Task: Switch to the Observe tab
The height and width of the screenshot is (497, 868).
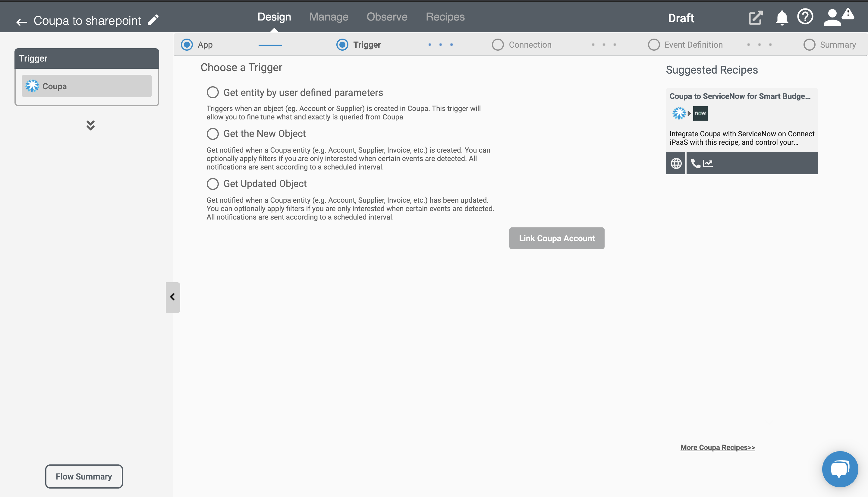Action: [x=386, y=17]
